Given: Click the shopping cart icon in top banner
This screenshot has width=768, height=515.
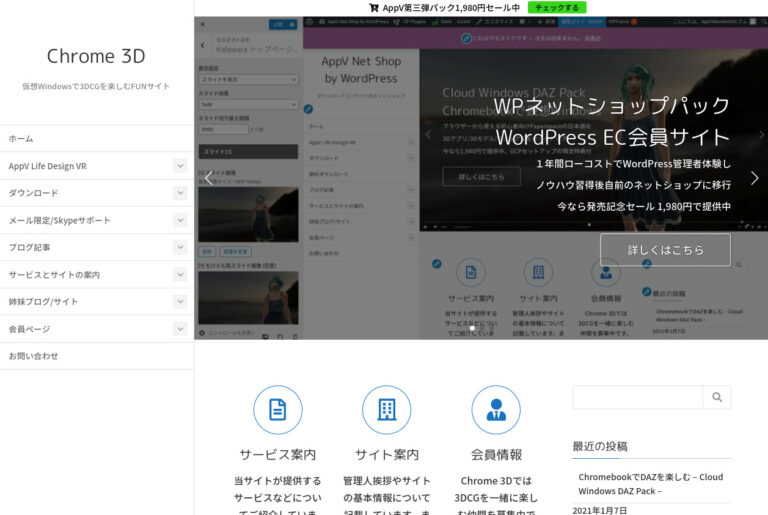Looking at the screenshot, I should 374,8.
